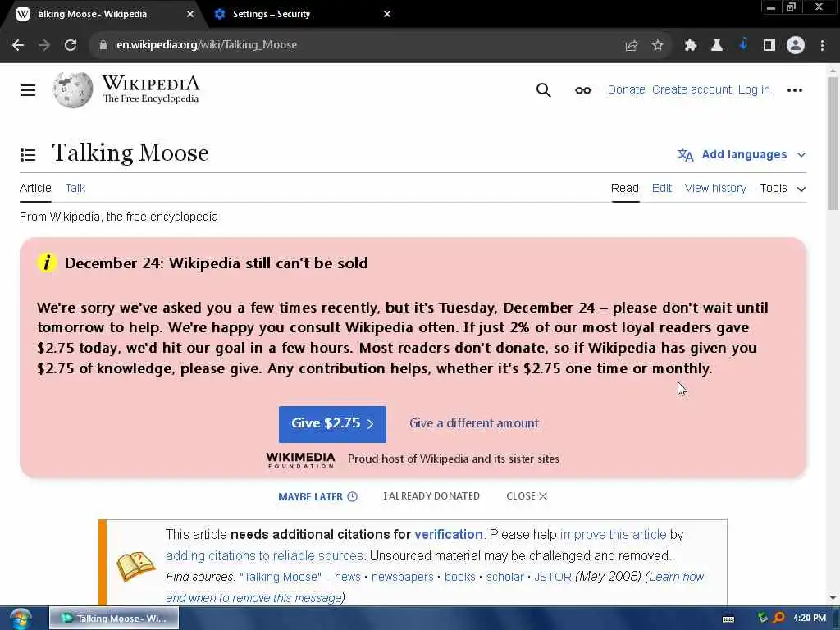Bookmark this page with star icon
Image resolution: width=840 pixels, height=630 pixels.
click(658, 46)
